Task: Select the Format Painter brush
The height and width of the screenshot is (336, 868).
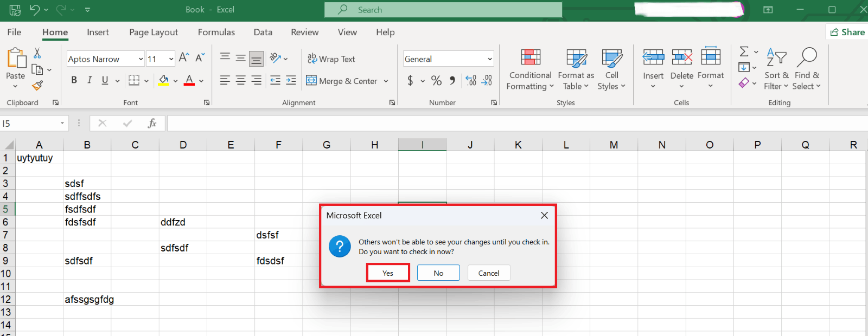Action: [37, 85]
